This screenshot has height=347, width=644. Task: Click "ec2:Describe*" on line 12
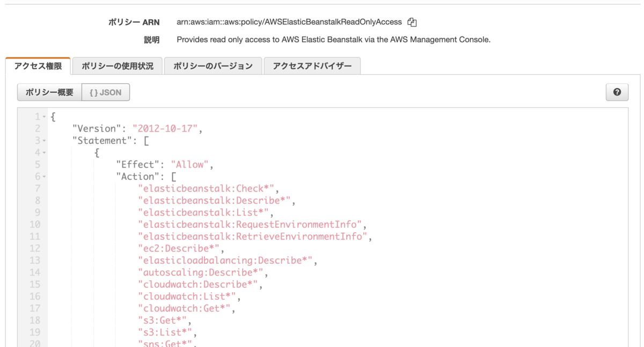179,248
